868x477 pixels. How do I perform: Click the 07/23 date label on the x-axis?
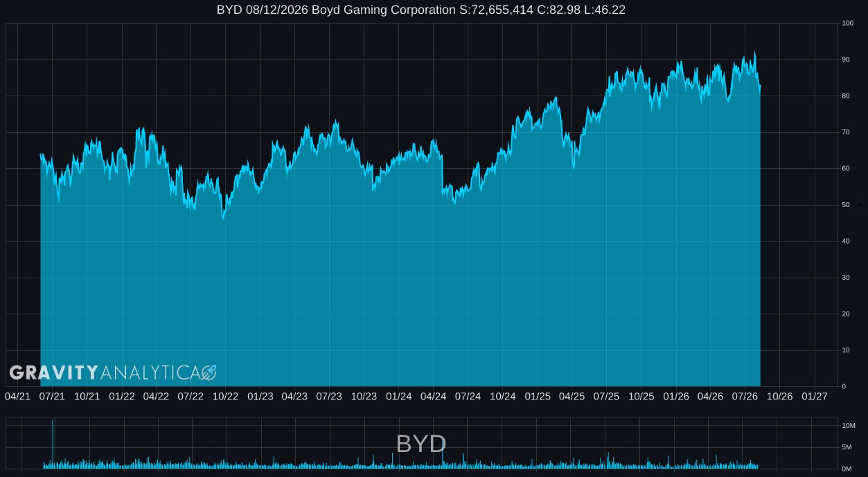click(x=329, y=397)
